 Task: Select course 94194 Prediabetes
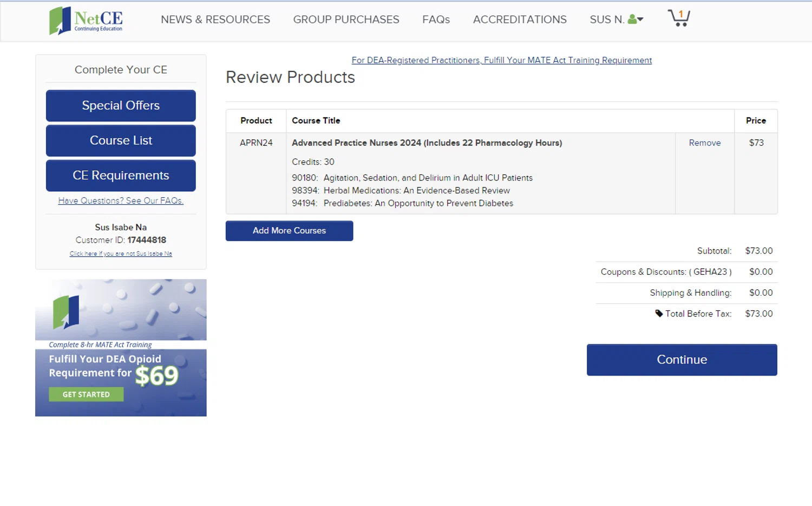402,203
